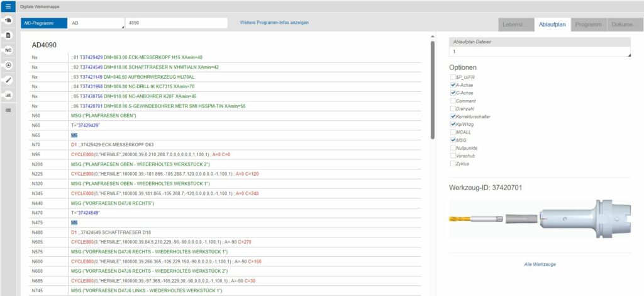Click the N320 MSG line
The image size is (644, 296).
[140, 184]
